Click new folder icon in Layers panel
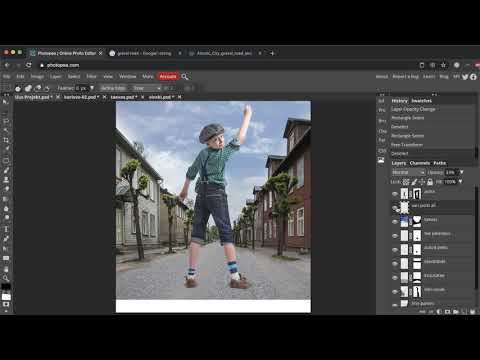This screenshot has height=360, width=480. (x=455, y=312)
